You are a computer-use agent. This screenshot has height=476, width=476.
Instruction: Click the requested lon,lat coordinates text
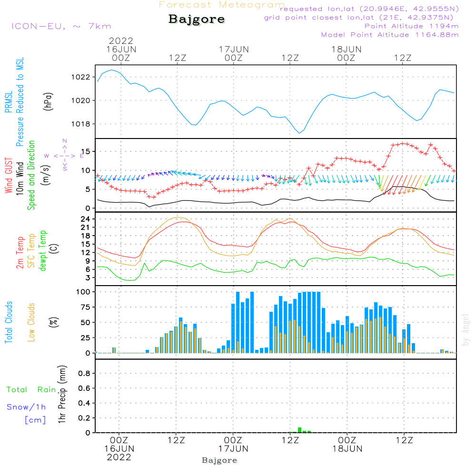(369, 9)
